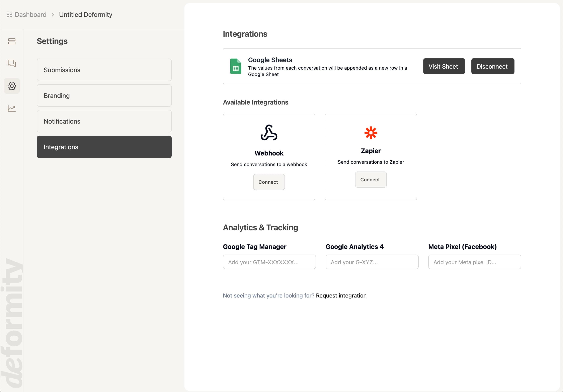Click the Google Analytics 4 ID field
The height and width of the screenshot is (392, 563).
(x=372, y=262)
